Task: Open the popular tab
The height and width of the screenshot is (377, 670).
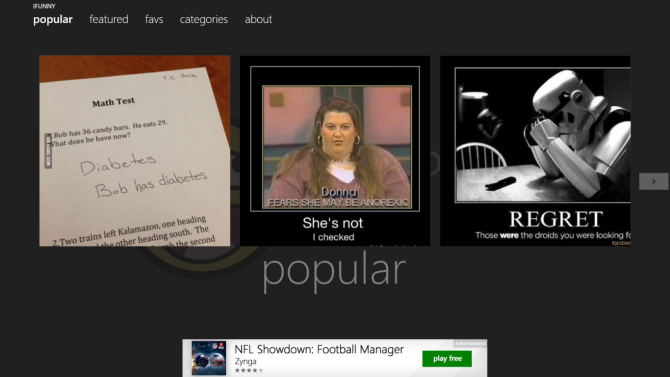Action: point(53,20)
